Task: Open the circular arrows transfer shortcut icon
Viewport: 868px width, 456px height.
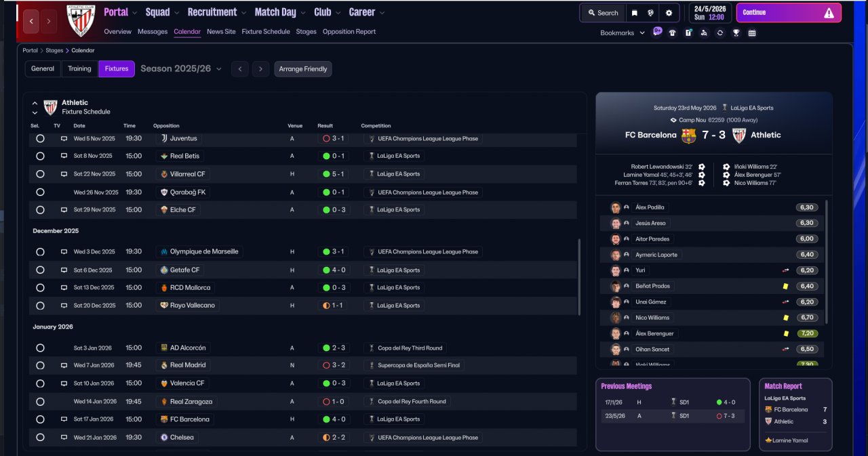Action: click(x=719, y=33)
